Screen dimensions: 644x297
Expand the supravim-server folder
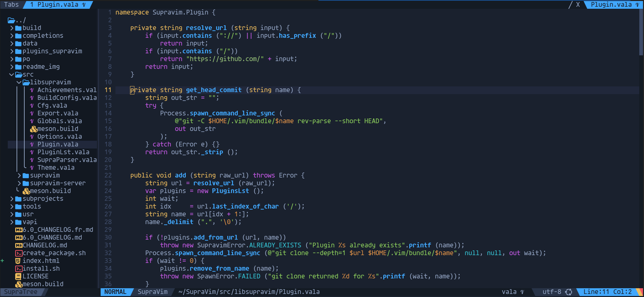19,183
